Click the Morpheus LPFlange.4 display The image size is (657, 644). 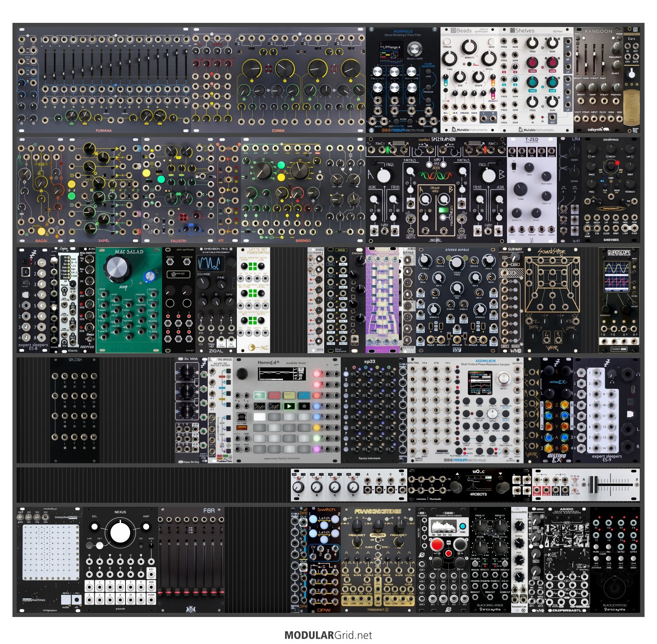[391, 52]
